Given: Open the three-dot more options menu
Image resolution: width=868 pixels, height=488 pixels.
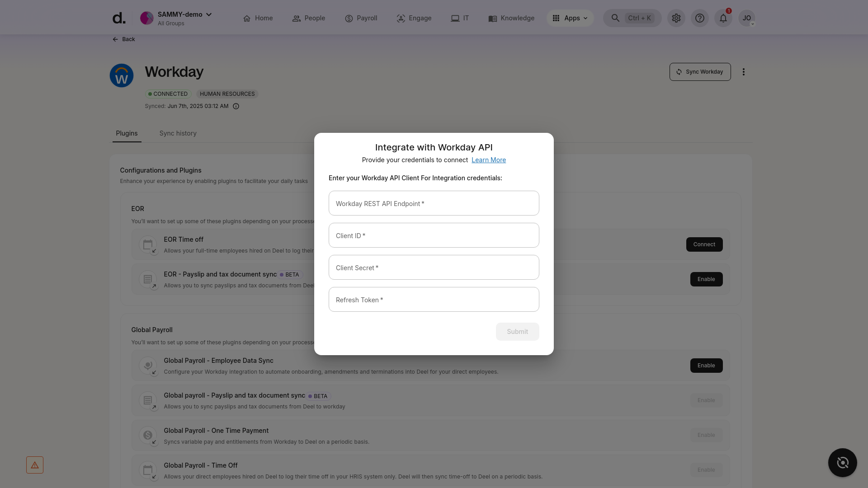Looking at the screenshot, I should (x=744, y=72).
